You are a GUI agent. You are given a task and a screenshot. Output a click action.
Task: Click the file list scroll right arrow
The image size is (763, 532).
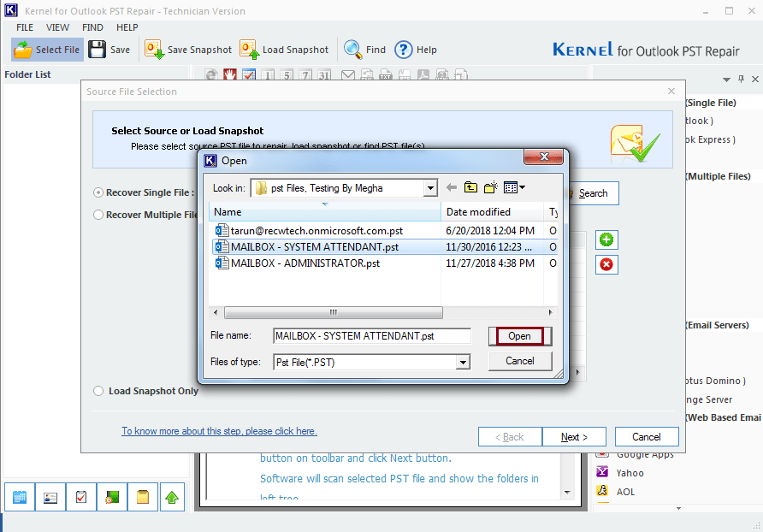[550, 312]
